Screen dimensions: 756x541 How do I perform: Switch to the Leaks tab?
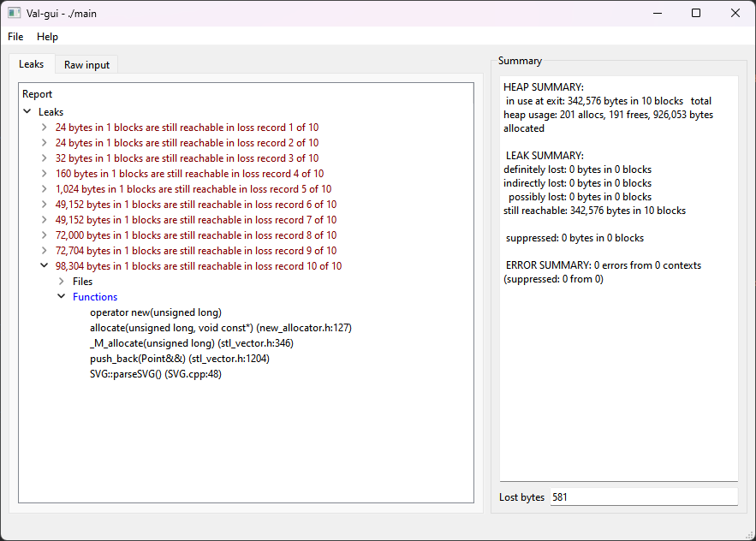(32, 64)
